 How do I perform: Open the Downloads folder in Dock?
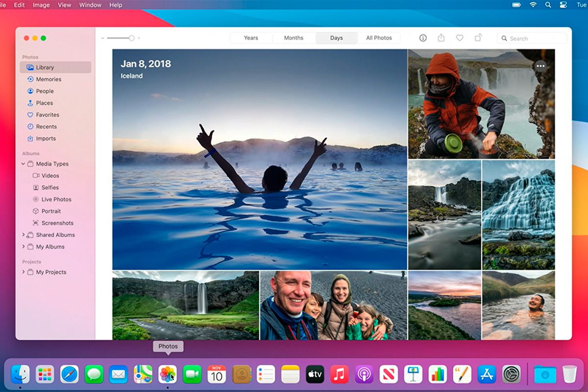coord(545,374)
